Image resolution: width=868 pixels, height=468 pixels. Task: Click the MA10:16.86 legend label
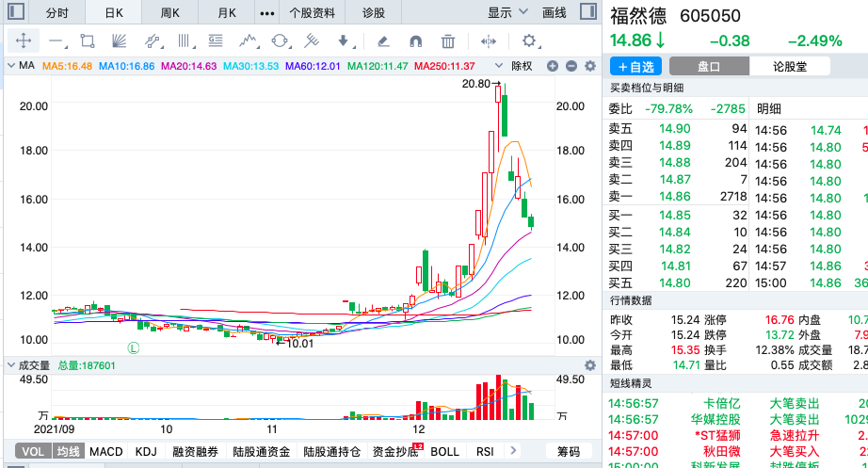126,67
